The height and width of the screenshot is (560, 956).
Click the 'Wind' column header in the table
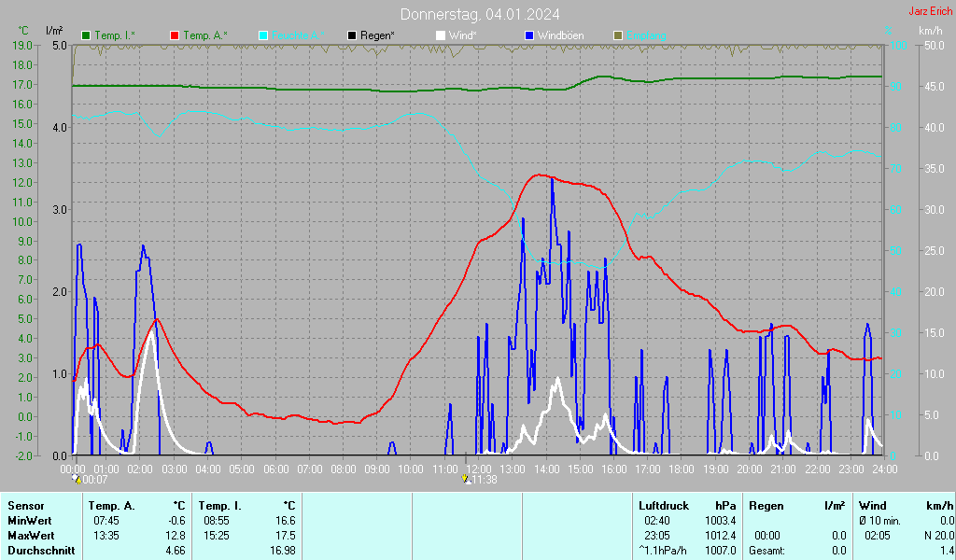(873, 506)
